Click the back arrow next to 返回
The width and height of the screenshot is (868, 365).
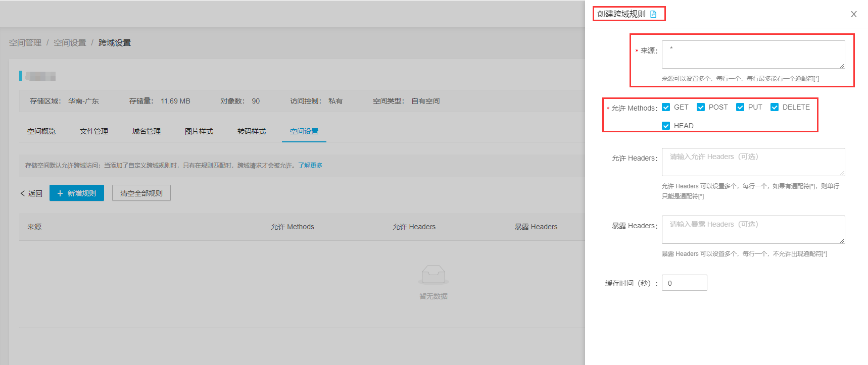(x=23, y=193)
